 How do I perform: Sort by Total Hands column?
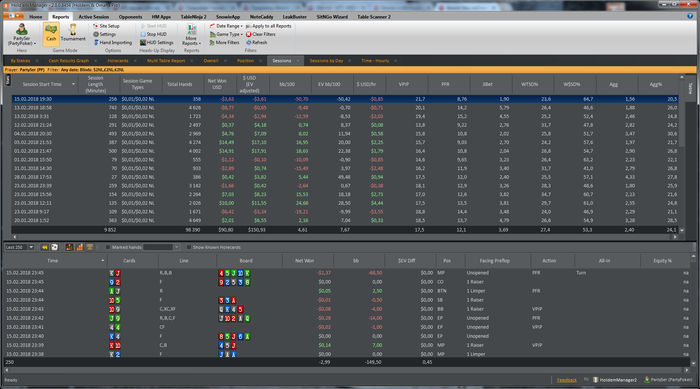(x=179, y=84)
